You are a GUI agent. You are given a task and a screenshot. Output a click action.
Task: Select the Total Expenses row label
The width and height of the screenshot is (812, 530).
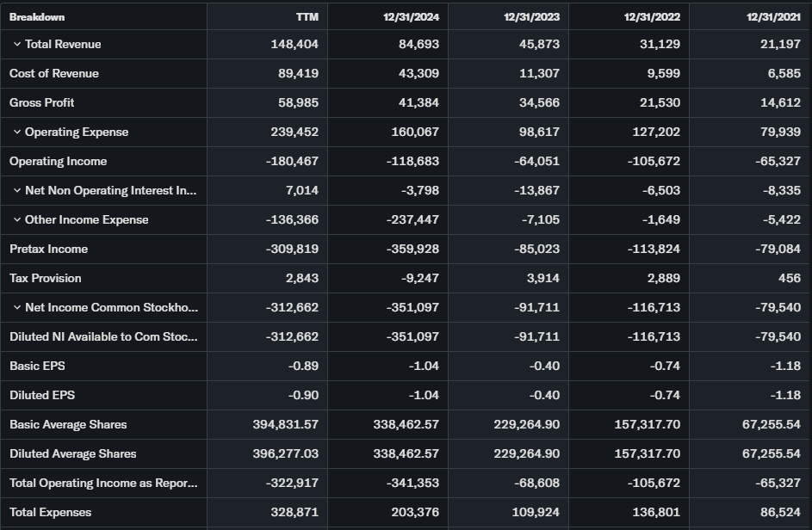[51, 512]
